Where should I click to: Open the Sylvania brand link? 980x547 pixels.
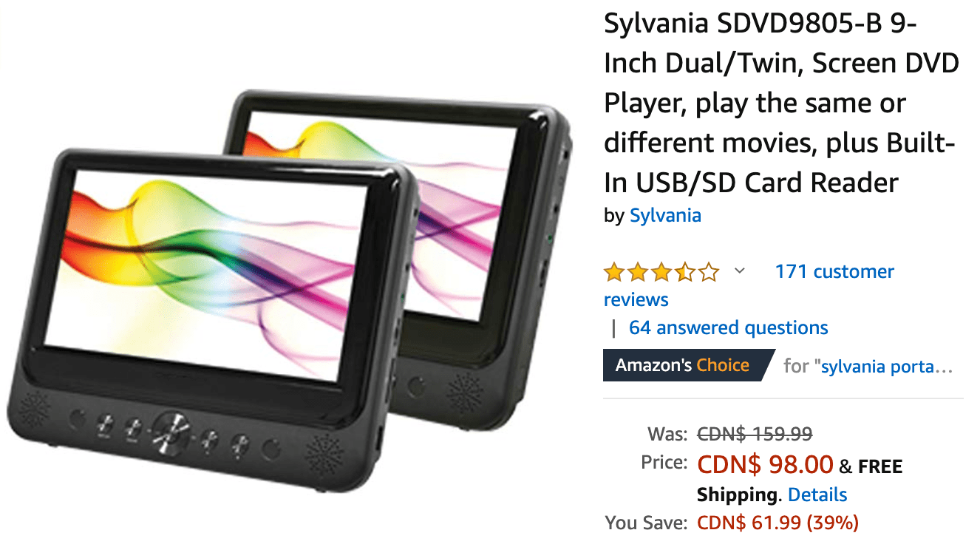point(665,215)
